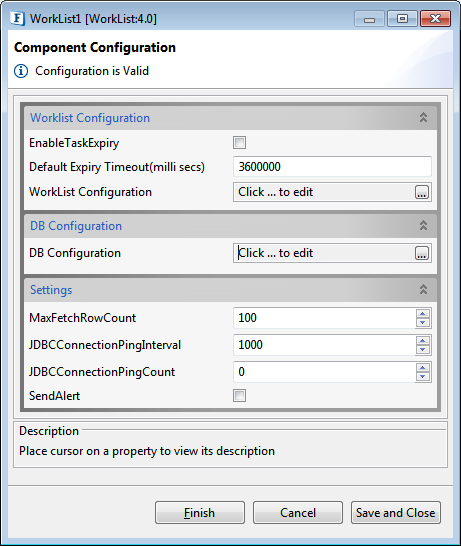Enable the EnableTaskExpiry checkbox
Screen dimensions: 461x546
click(x=239, y=142)
